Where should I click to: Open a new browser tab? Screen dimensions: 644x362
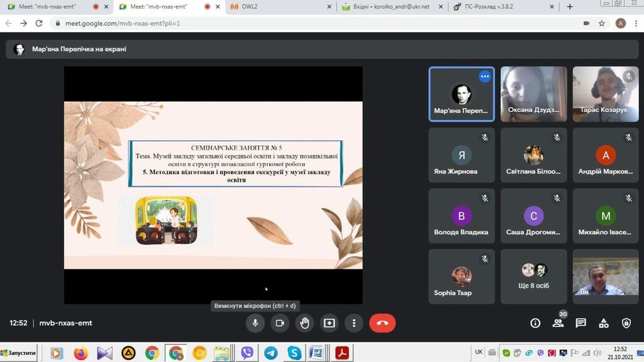click(x=570, y=7)
